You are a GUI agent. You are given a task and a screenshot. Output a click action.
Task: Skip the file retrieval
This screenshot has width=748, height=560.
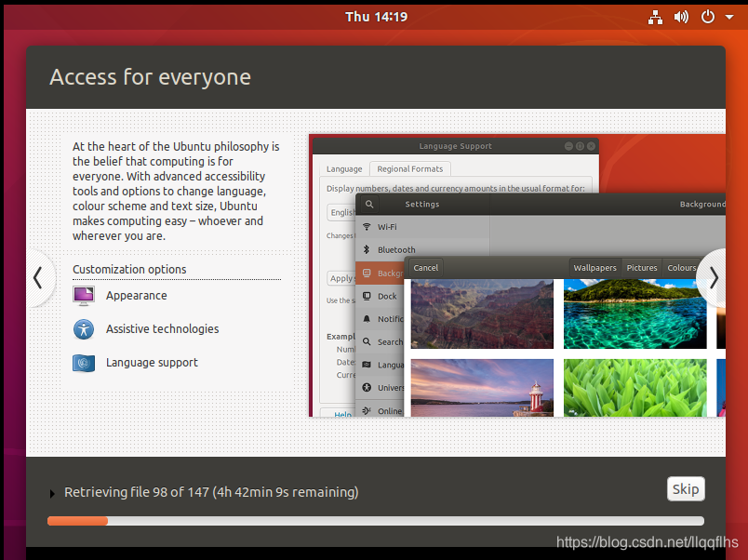tap(686, 489)
